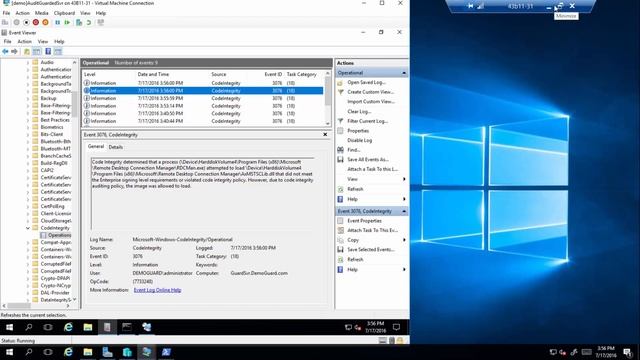640x360 pixels.
Task: Click Save All Events As action
Action: [367, 160]
